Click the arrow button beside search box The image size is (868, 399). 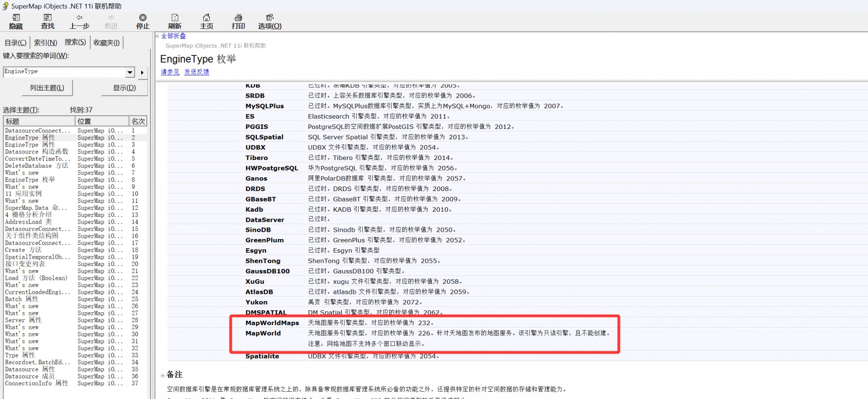pos(143,72)
